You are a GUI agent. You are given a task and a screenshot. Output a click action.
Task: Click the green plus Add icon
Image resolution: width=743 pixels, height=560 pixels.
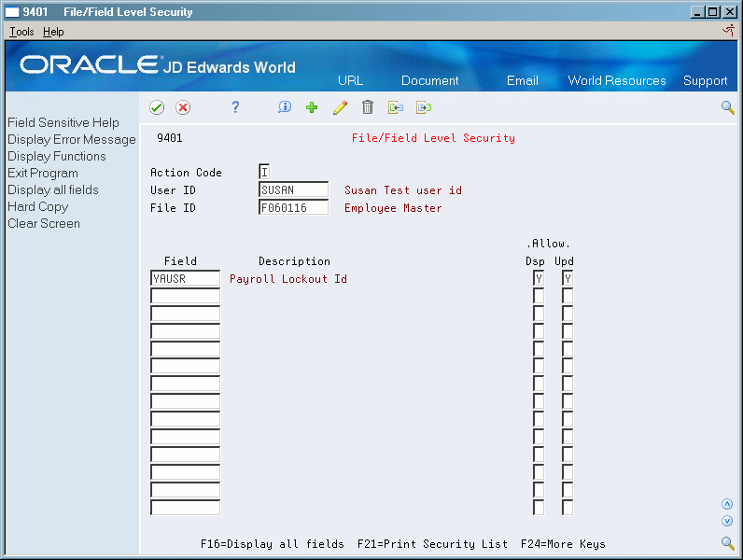coord(312,107)
